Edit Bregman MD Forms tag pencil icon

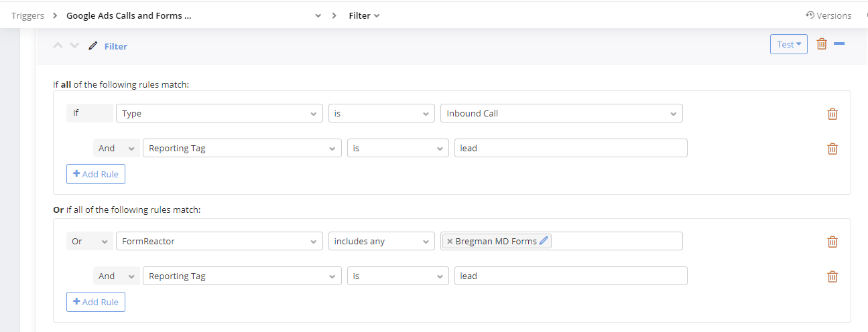click(544, 241)
